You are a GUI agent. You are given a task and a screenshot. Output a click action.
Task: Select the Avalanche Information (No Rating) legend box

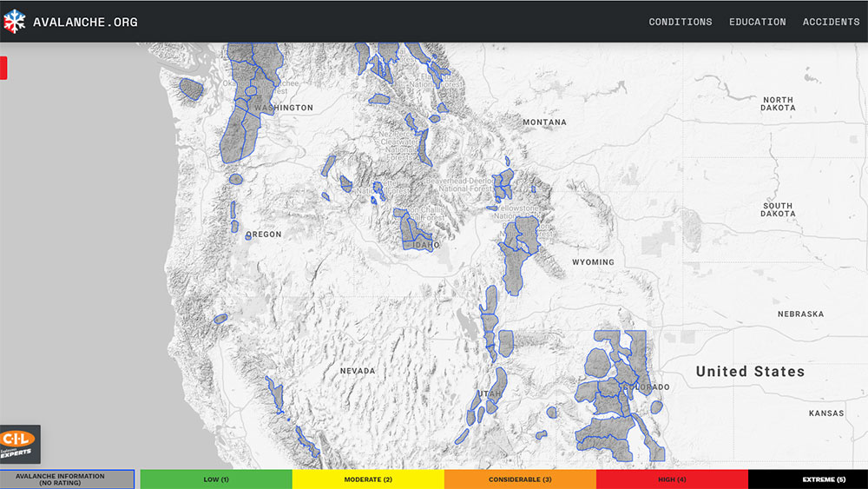coord(67,479)
